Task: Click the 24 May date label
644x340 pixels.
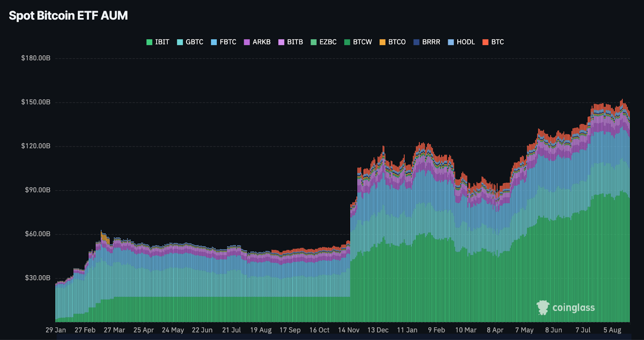Action: [173, 330]
